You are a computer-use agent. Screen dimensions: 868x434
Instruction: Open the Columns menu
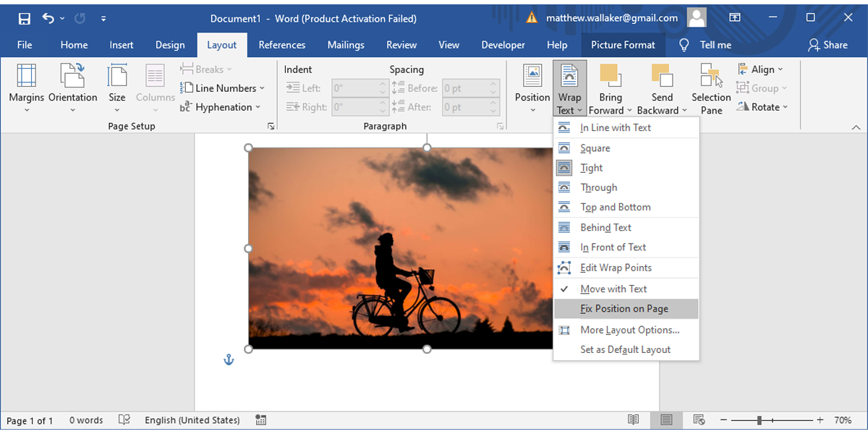pyautogui.click(x=156, y=88)
